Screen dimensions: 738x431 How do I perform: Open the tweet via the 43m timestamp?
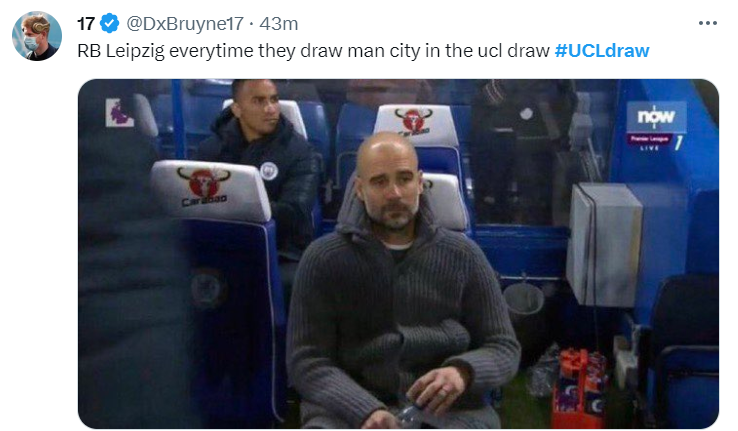[x=279, y=24]
